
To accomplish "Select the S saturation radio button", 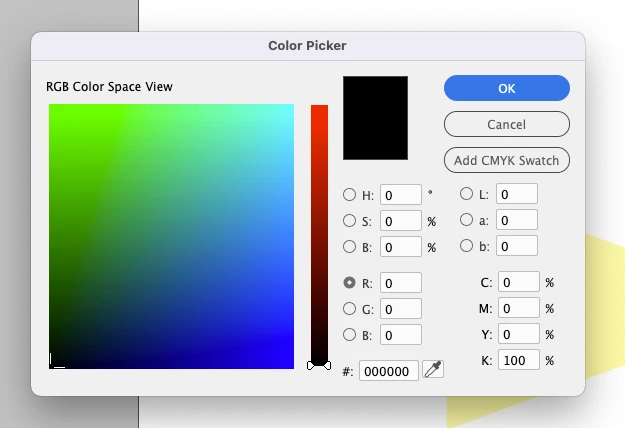I will (x=350, y=221).
